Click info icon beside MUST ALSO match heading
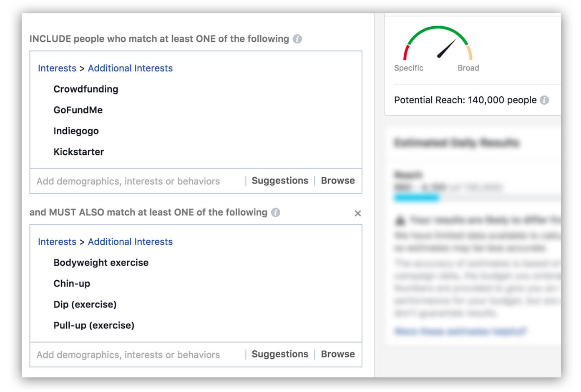This screenshot has width=581, height=392. 276,212
